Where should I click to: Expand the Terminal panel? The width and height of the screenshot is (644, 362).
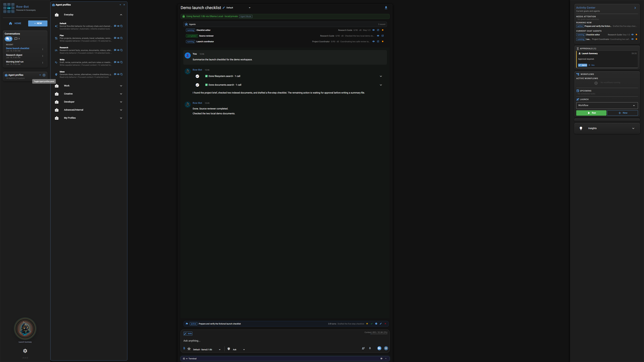(x=386, y=358)
